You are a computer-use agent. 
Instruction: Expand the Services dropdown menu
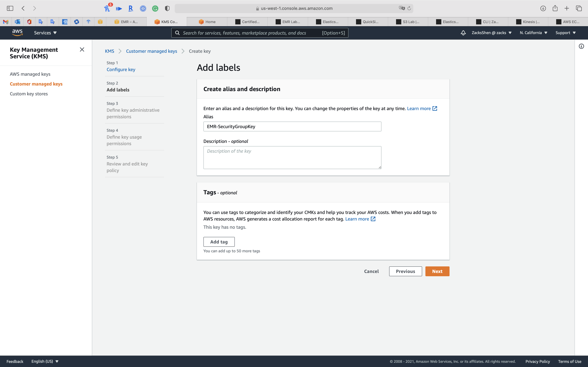coord(45,33)
